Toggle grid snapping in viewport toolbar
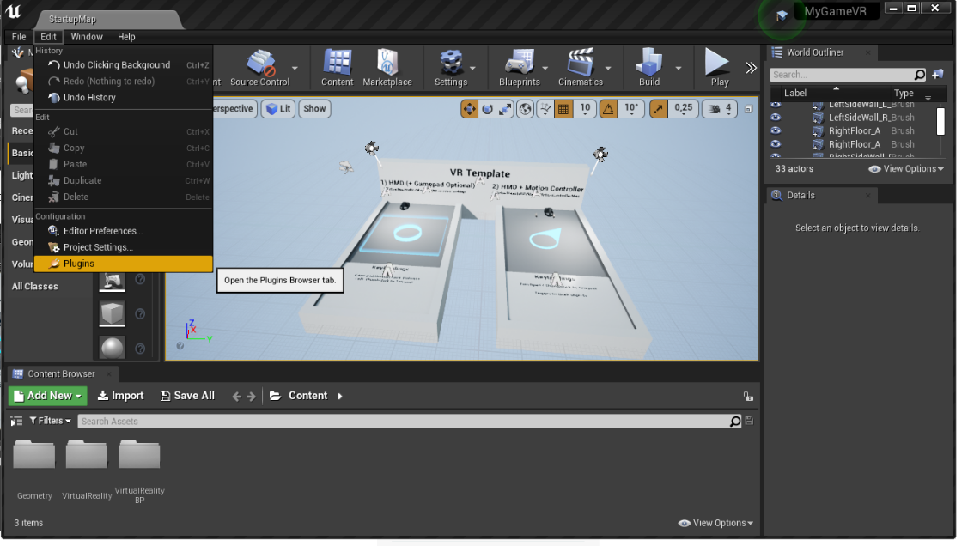 (563, 109)
